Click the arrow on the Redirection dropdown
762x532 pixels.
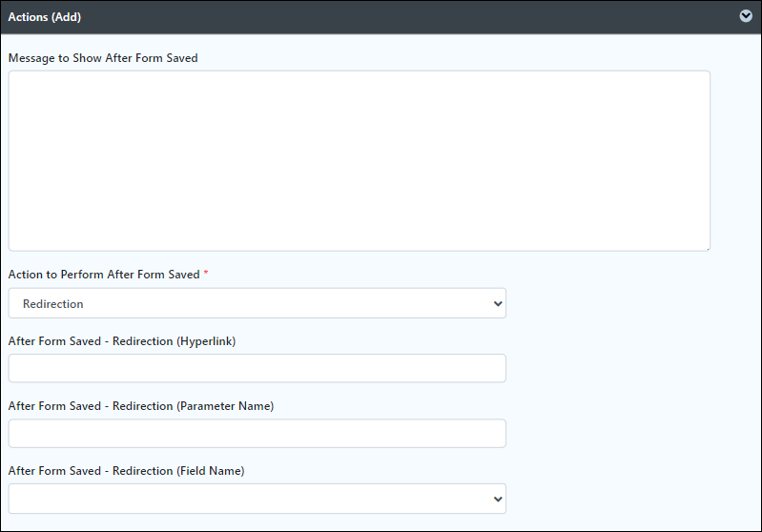tap(498, 303)
